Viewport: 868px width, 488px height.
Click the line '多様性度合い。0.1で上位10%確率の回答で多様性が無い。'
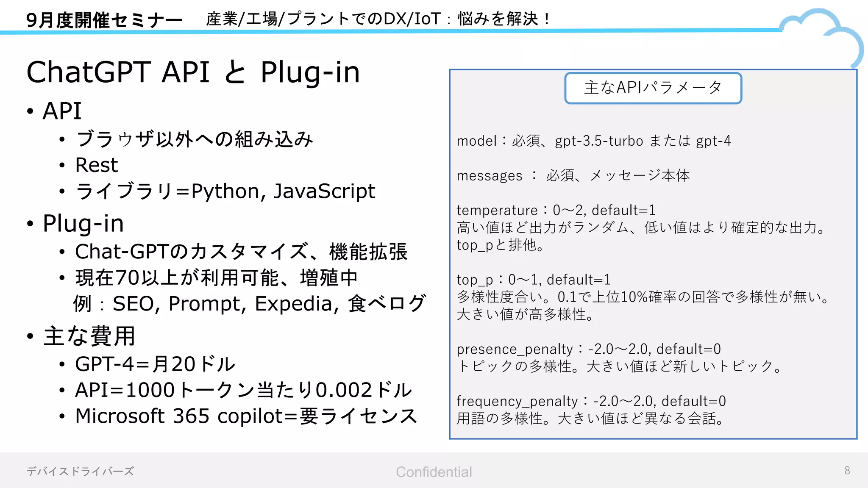(643, 297)
